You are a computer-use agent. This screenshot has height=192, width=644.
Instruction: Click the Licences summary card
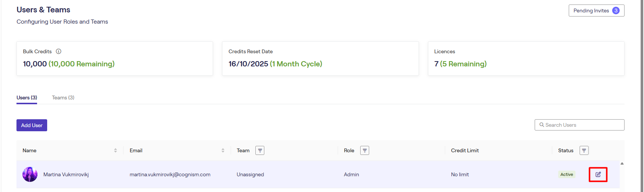tap(526, 58)
